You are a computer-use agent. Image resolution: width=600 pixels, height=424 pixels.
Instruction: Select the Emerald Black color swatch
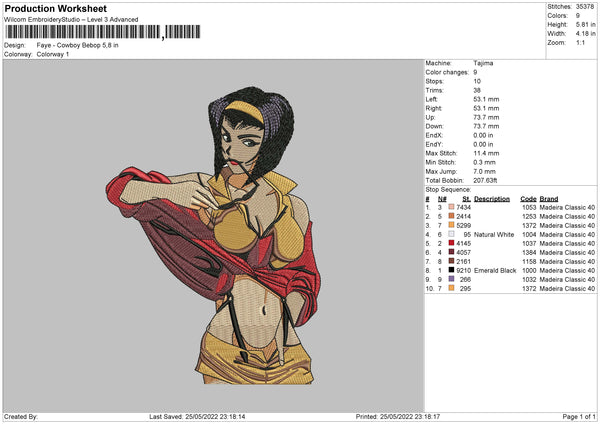coord(452,270)
